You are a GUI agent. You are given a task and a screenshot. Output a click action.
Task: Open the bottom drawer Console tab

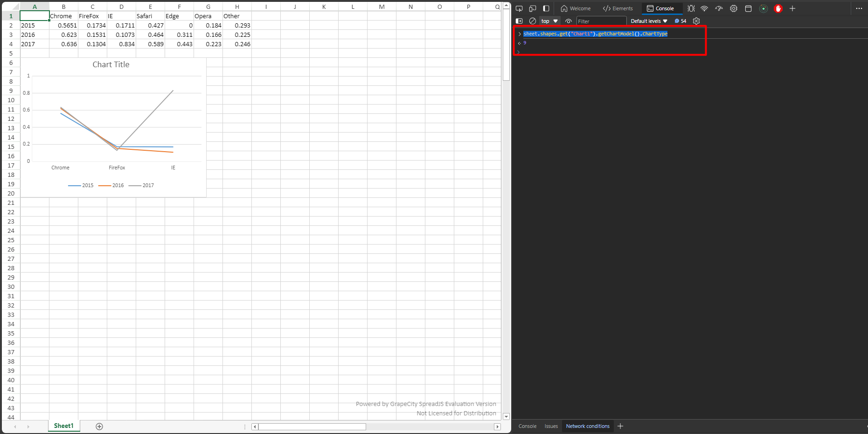tap(528, 426)
